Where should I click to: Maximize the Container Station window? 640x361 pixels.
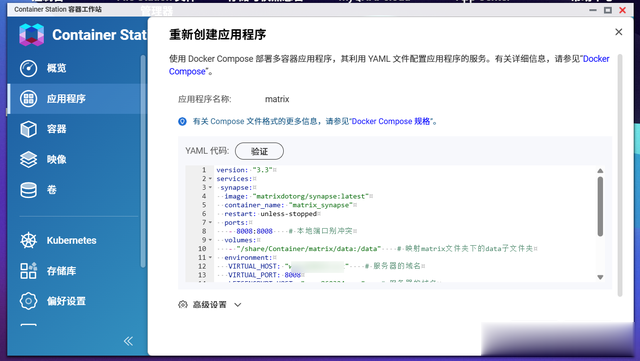click(608, 10)
